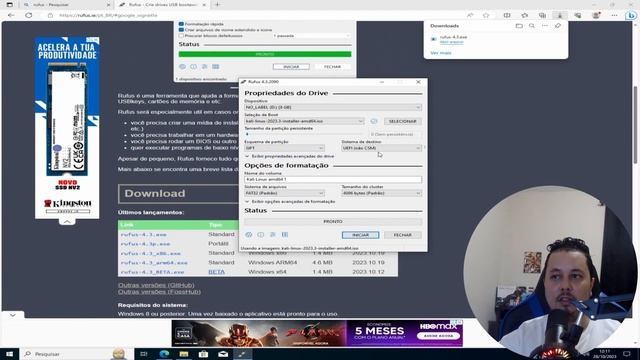Click Windows taskbar search box
640x360 pixels.
click(x=76, y=354)
